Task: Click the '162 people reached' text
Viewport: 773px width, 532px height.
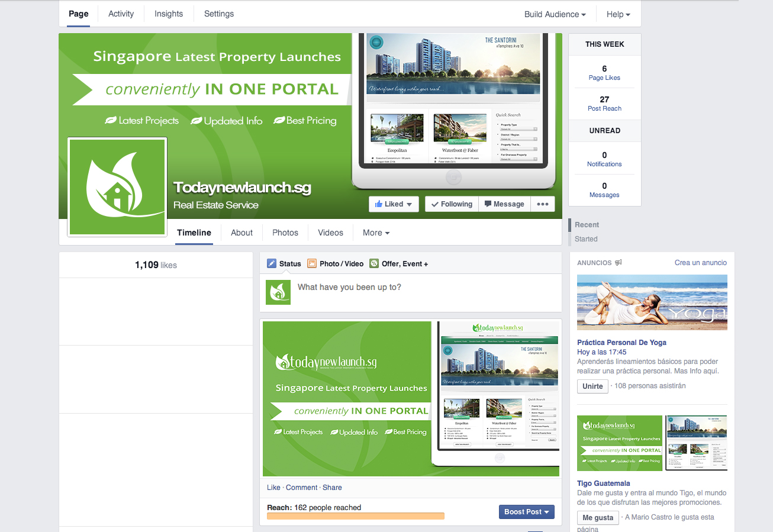Action: (327, 508)
